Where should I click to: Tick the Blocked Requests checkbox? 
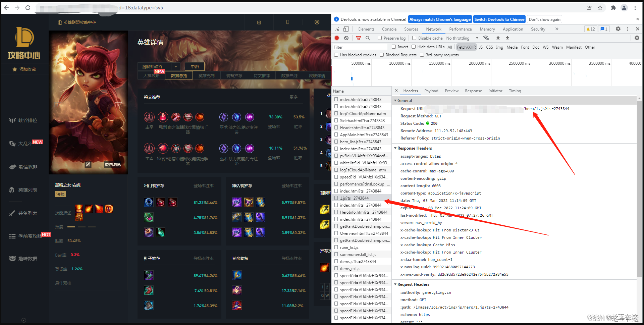382,55
